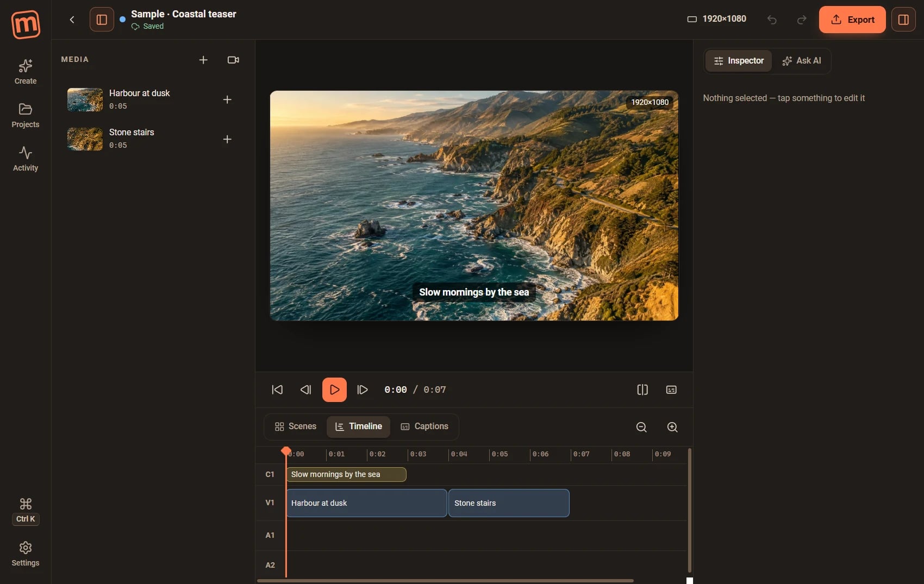Toggle captions display in the preview
924x584 pixels.
(x=671, y=390)
